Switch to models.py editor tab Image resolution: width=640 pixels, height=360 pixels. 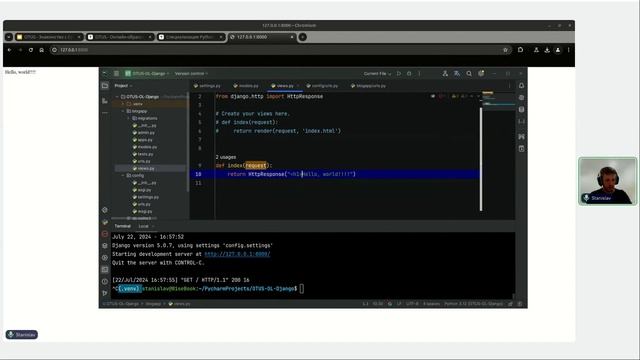pyautogui.click(x=246, y=86)
